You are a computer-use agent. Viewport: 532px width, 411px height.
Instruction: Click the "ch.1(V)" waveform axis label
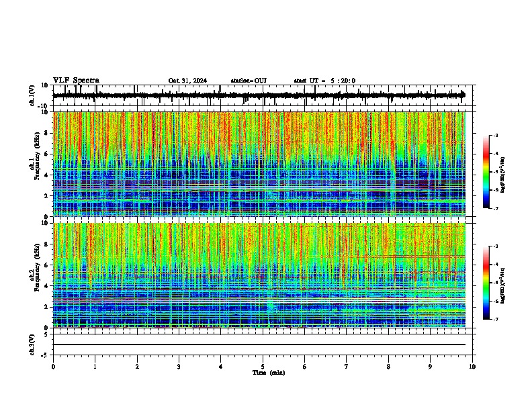click(x=32, y=95)
